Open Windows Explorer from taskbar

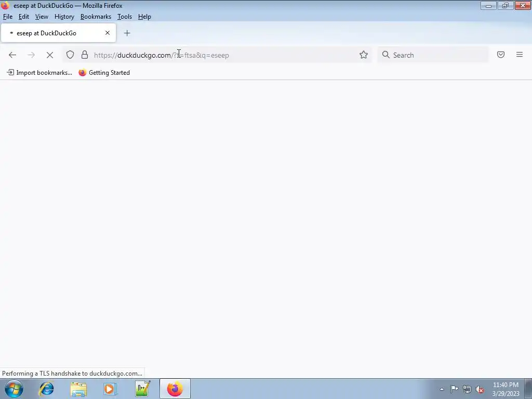coord(78,389)
